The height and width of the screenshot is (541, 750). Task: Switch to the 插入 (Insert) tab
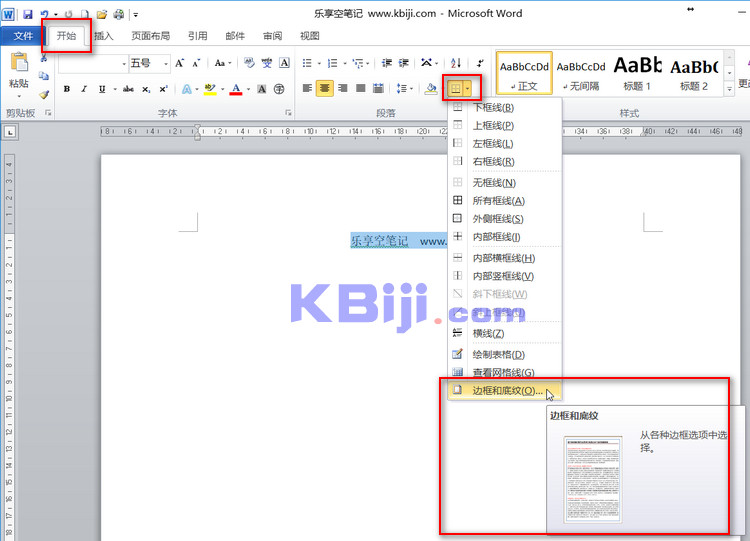103,36
